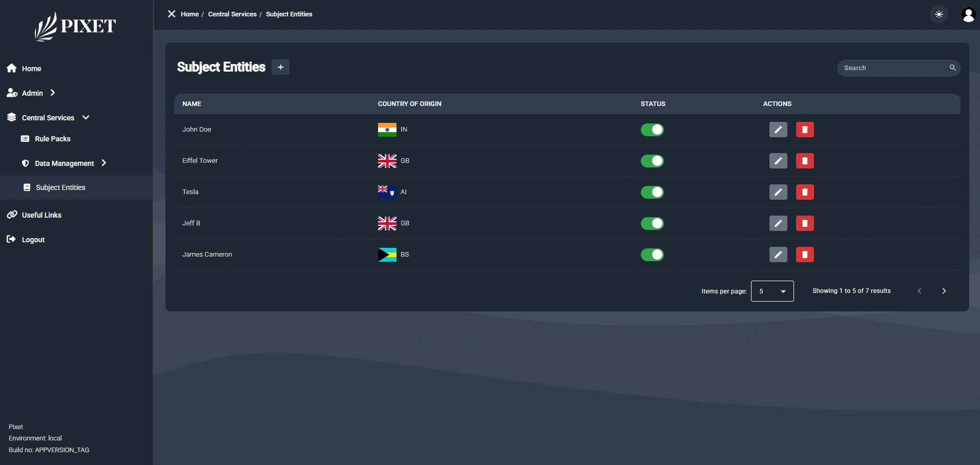Switch theme with the sun icon

tap(939, 14)
